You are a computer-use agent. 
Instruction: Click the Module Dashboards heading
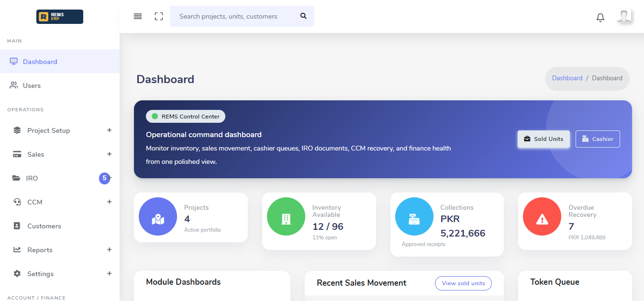[183, 282]
